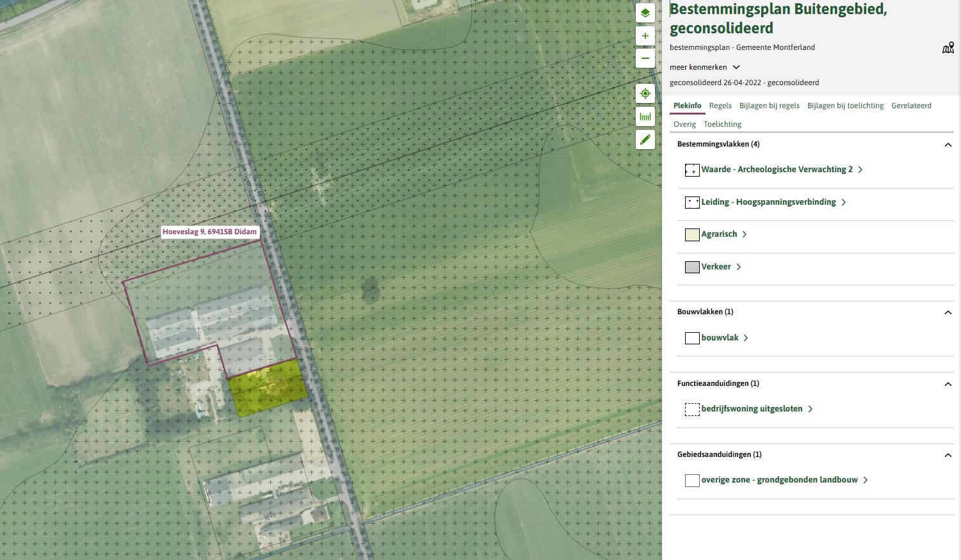This screenshot has height=560, width=961.
Task: Collapse the Functieaanduidingen section
Action: point(948,384)
